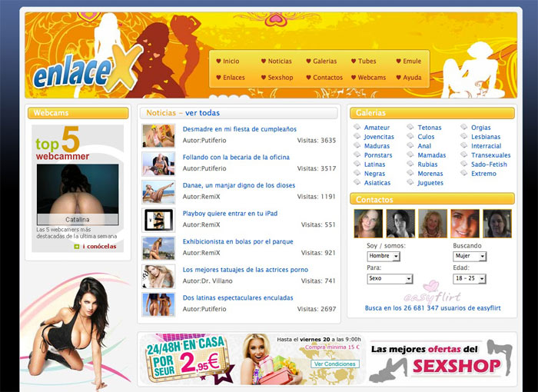Screen dimensions: 538x392
Task: Click the Galerias panel header
Action: tap(432, 113)
